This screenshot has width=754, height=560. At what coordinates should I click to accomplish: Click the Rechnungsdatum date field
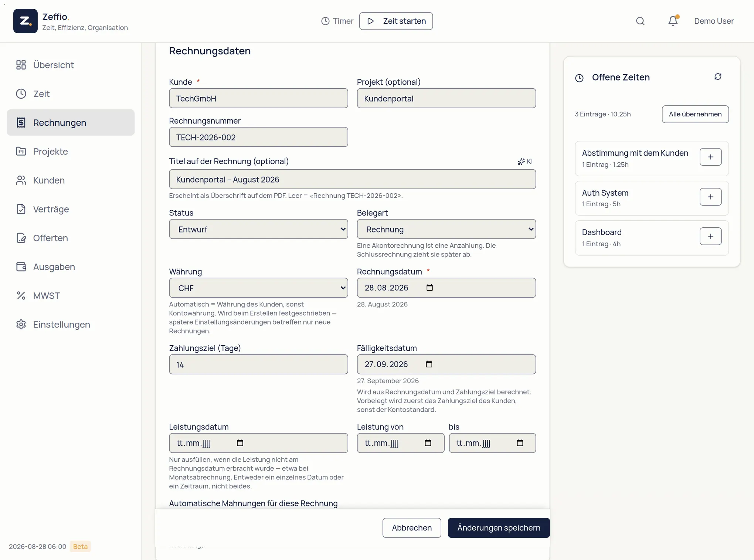click(446, 288)
